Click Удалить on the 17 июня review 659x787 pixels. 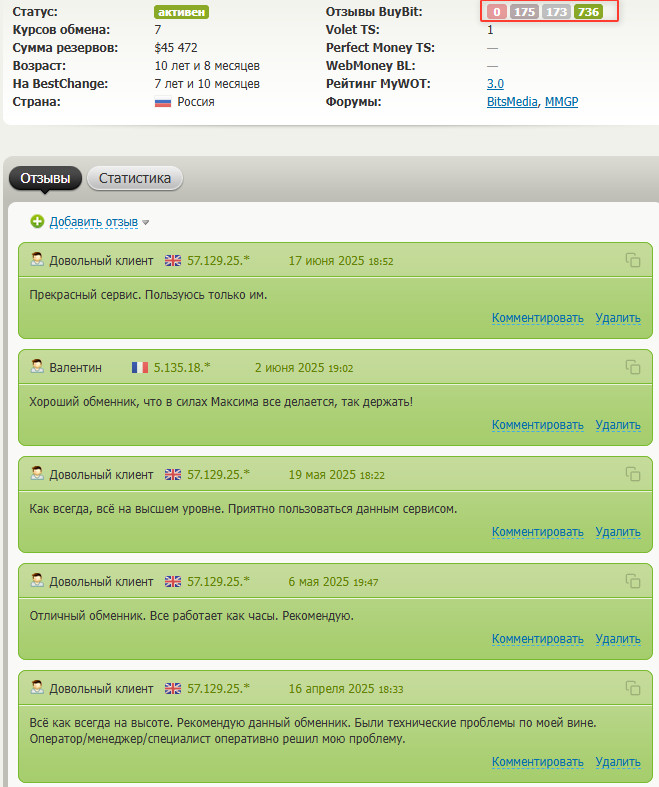click(x=617, y=318)
